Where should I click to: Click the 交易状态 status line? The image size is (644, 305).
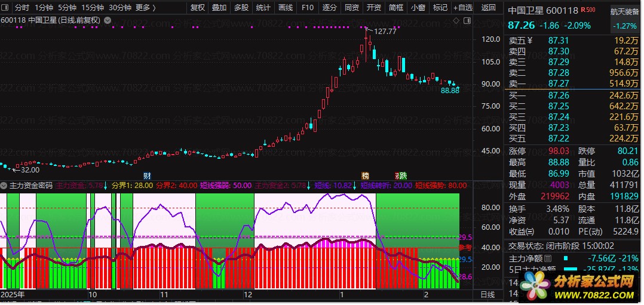click(x=562, y=246)
